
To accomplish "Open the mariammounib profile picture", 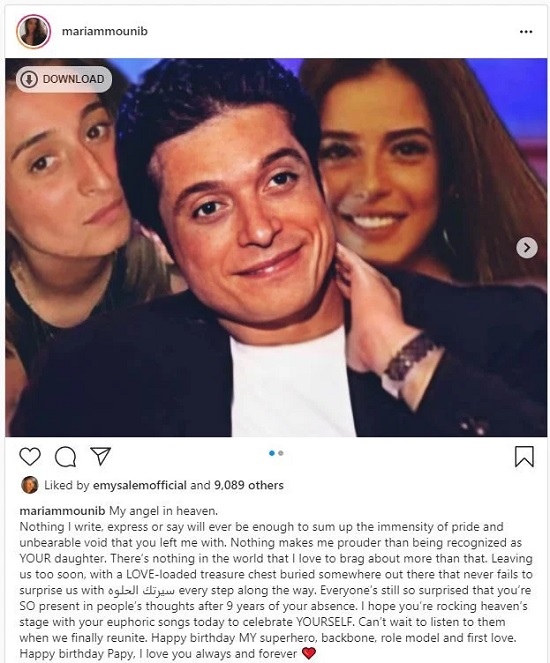I will 33,31.
